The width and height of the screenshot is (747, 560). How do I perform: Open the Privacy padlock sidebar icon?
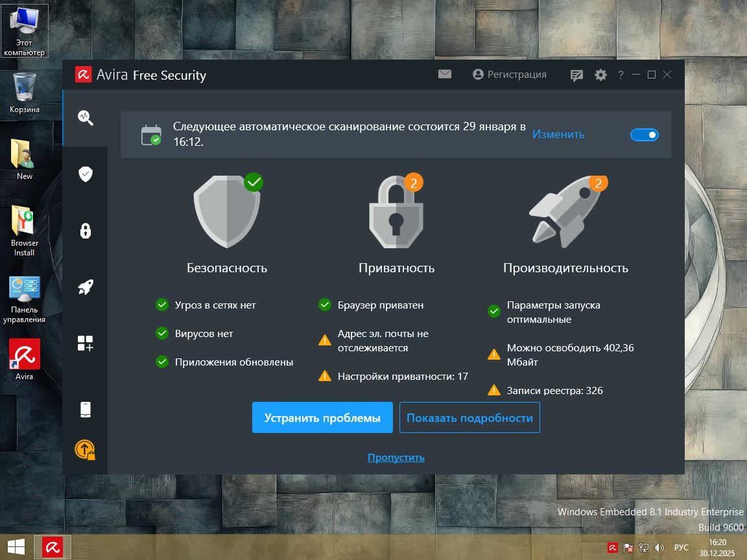coord(86,231)
